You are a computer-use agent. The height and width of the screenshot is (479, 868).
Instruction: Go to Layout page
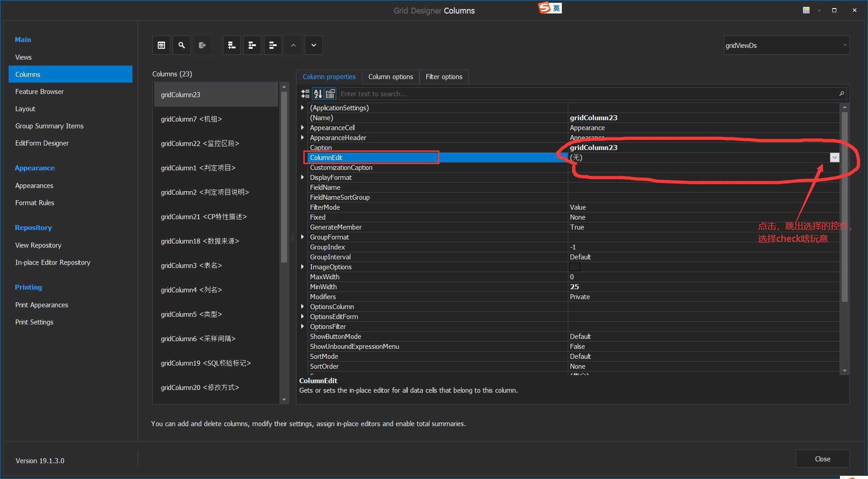click(70, 108)
